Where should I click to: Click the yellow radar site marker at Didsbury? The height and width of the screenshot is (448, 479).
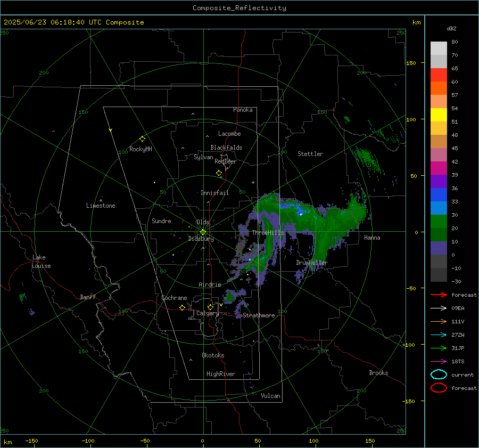coord(203,232)
